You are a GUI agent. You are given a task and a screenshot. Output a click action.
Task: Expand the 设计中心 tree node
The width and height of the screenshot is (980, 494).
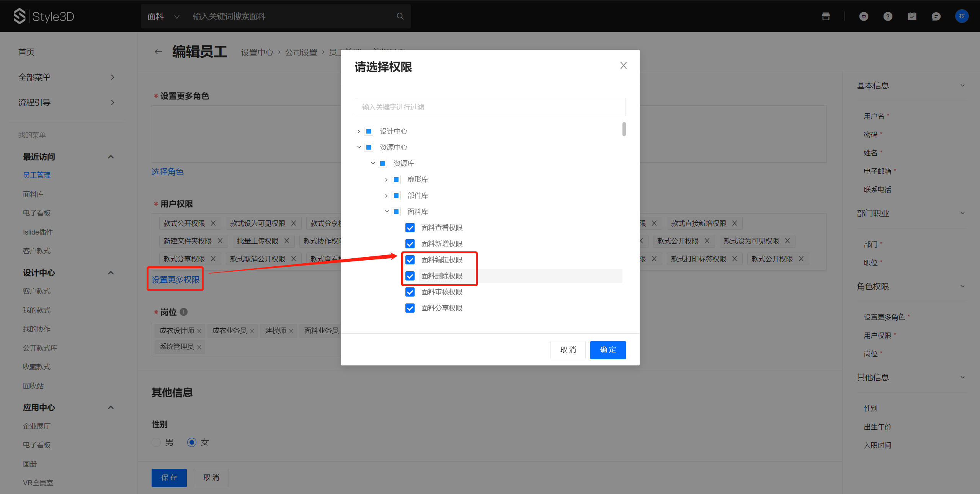[x=359, y=131]
